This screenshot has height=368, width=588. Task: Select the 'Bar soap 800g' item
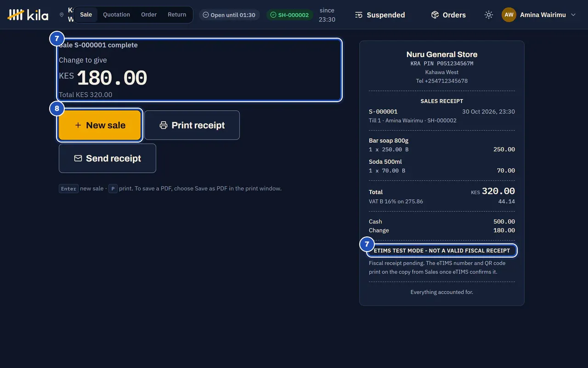(389, 141)
